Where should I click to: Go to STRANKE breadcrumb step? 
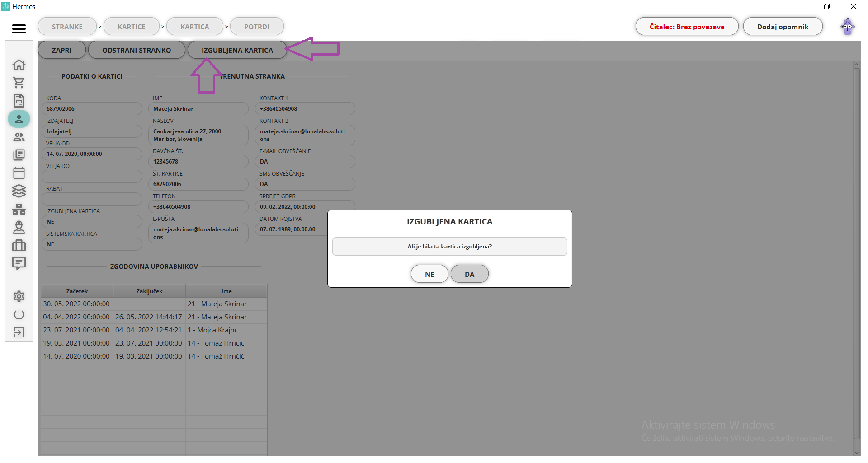click(x=67, y=27)
